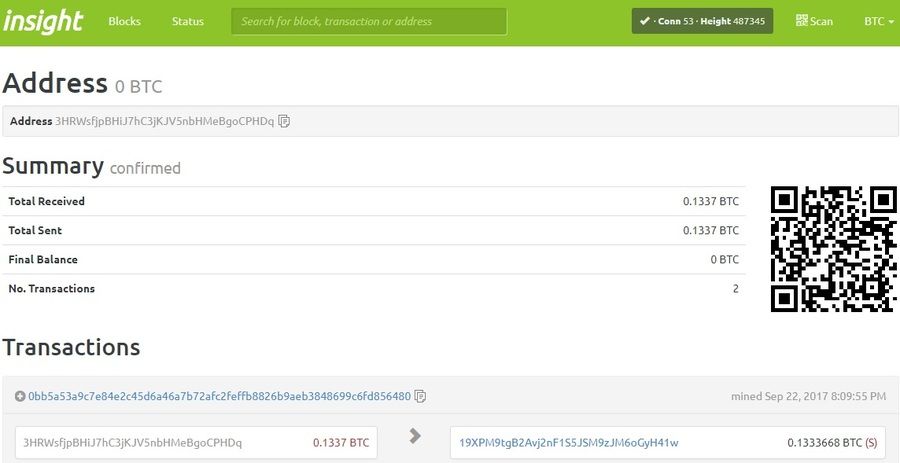This screenshot has width=900, height=463.
Task: Open the Blocks page
Action: pyautogui.click(x=125, y=21)
